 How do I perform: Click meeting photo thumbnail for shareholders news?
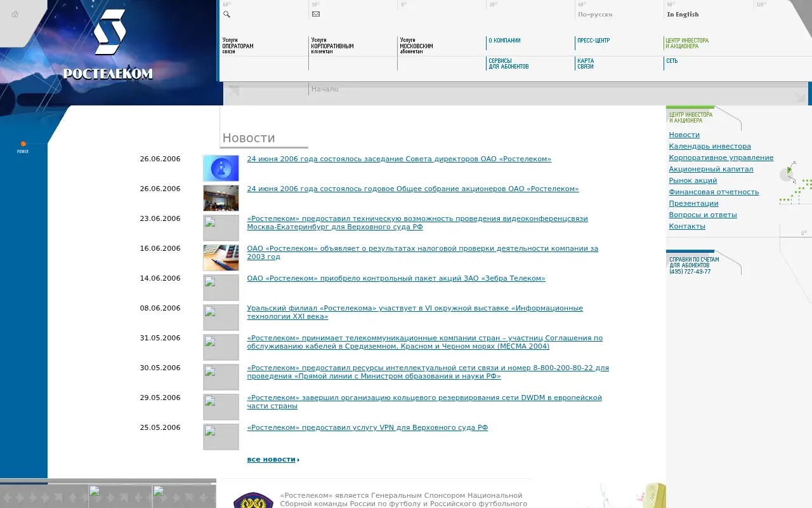coord(221,198)
